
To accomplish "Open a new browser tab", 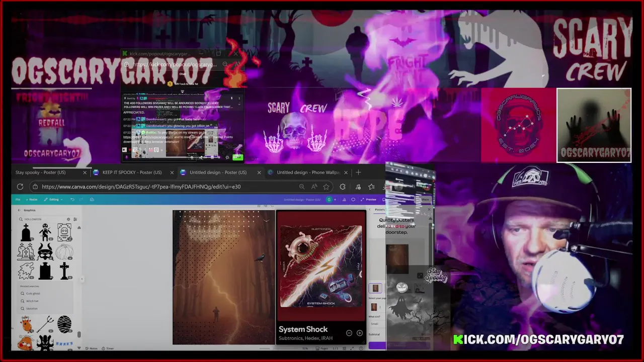I will pyautogui.click(x=358, y=172).
